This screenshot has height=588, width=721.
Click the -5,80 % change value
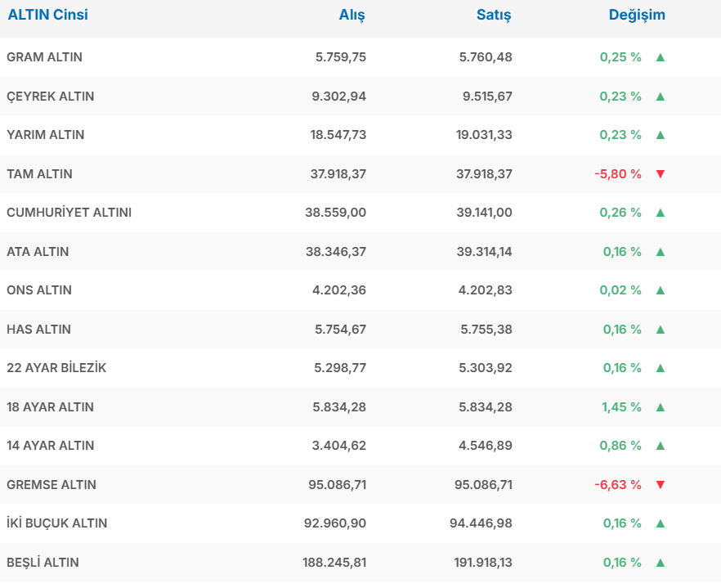618,174
